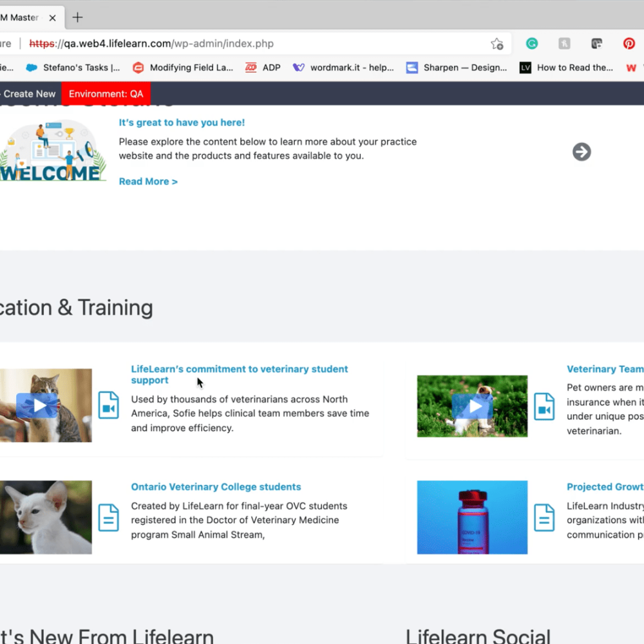Open the Grammarly extension icon
Viewport: 644px width, 644px height.
click(x=532, y=44)
